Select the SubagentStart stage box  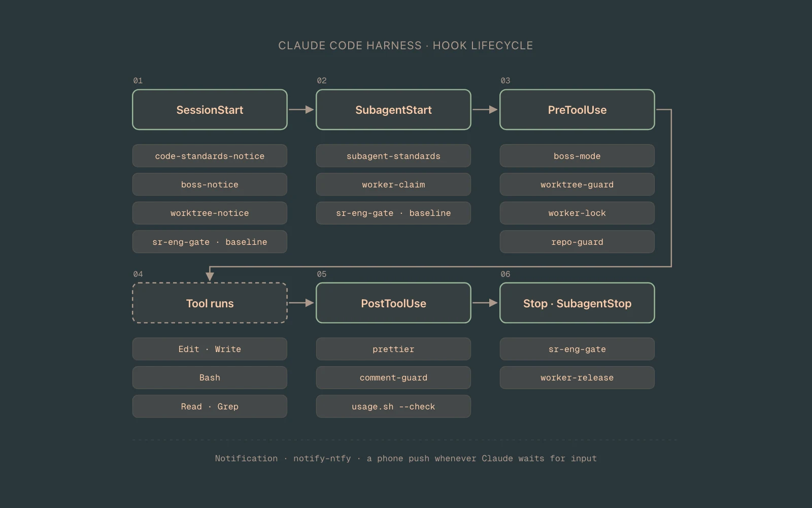point(393,110)
